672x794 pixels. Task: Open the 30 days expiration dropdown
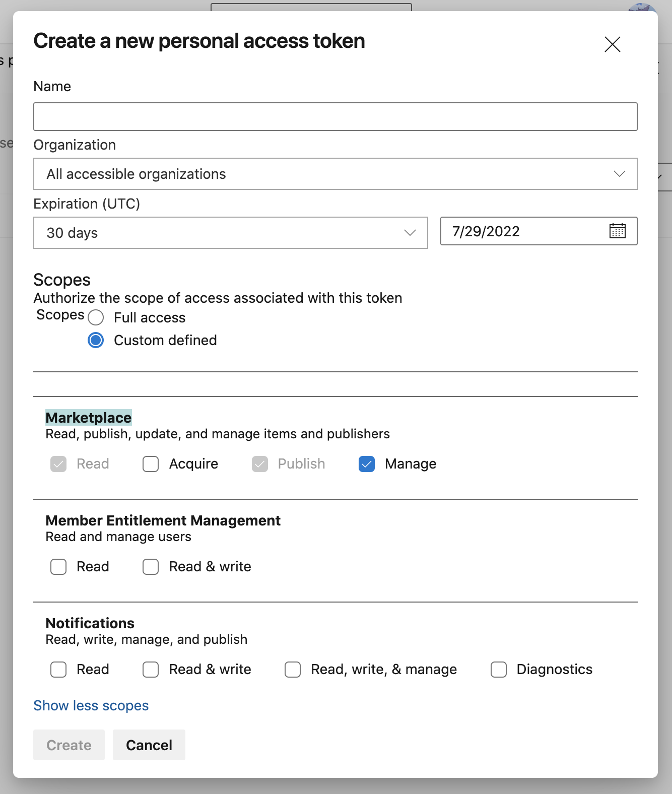pos(230,233)
